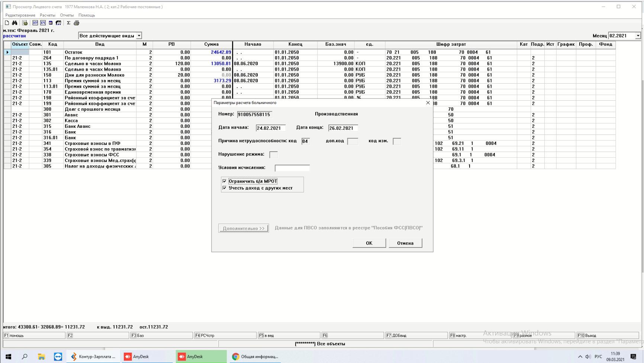Viewport: 644px width, 363px height.
Task: Confirm dialog with OK button
Action: coord(369,243)
